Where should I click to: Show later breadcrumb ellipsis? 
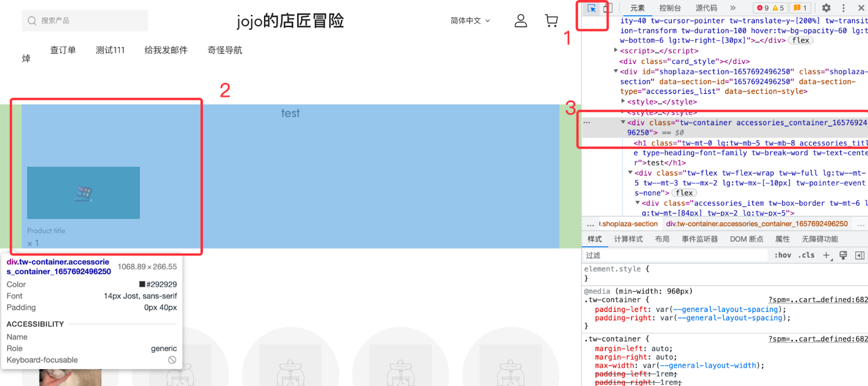860,224
